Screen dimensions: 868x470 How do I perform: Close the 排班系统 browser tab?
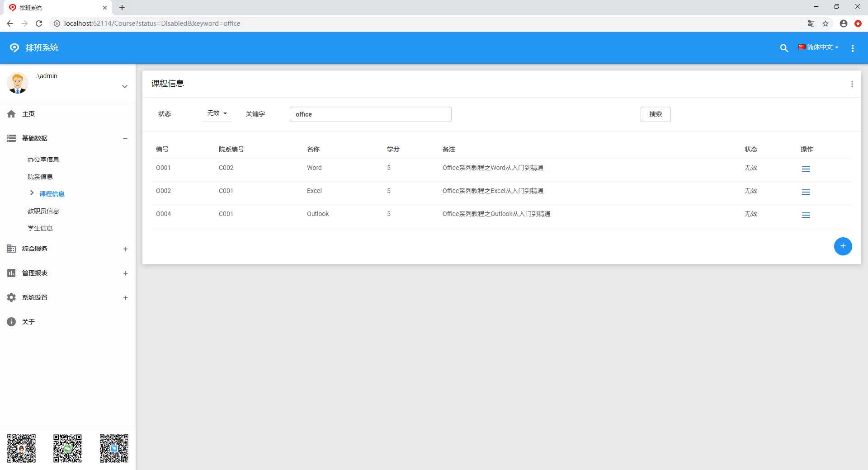105,8
